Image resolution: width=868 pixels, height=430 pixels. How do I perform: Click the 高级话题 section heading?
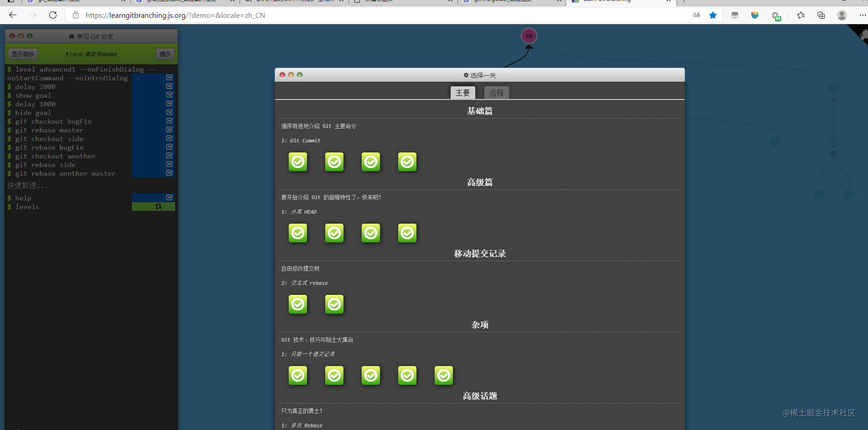tap(480, 396)
